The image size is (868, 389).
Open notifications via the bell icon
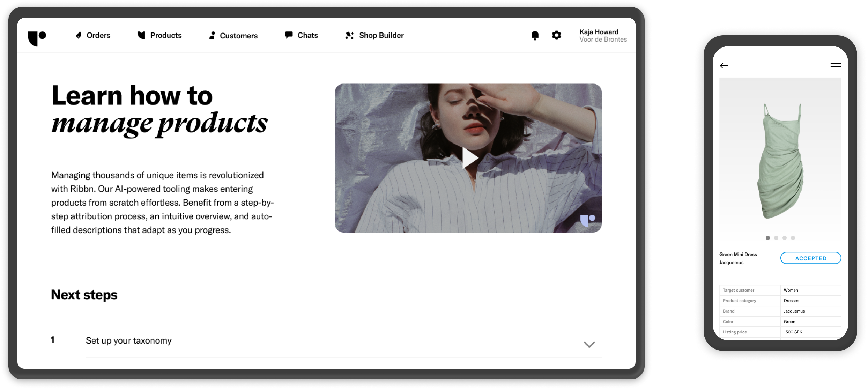(x=535, y=36)
